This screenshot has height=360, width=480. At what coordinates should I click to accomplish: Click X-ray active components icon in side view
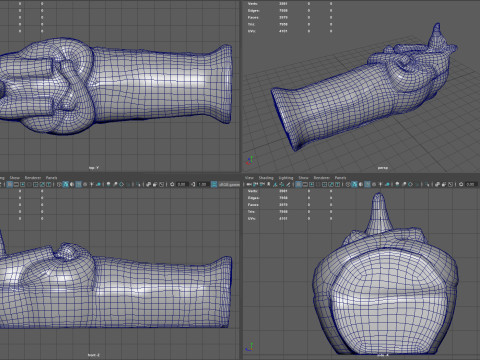click(444, 184)
